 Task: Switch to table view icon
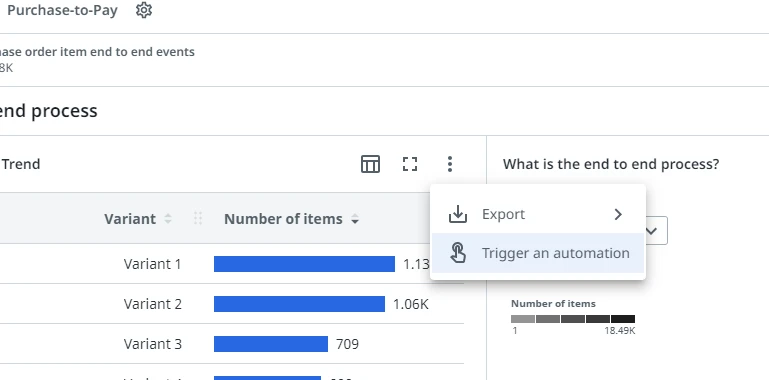[370, 164]
